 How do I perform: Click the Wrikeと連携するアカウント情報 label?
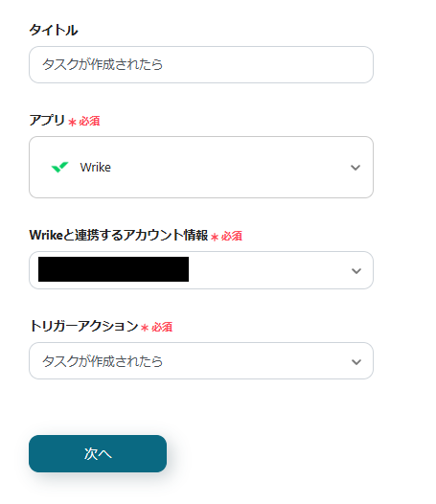click(x=119, y=235)
